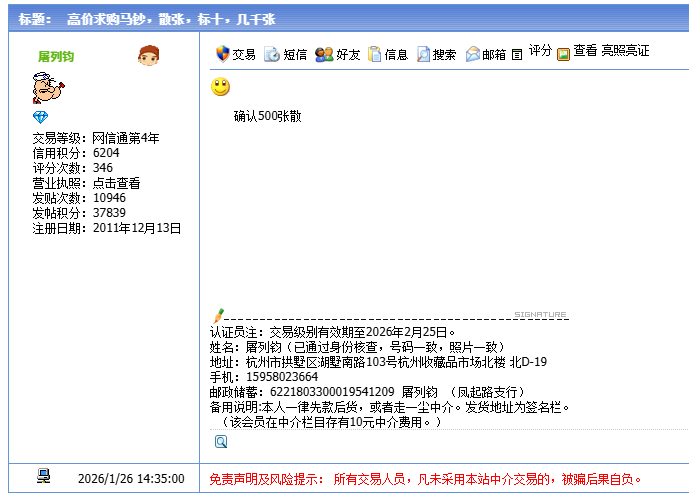Click the 搜索 search posts icon
The width and height of the screenshot is (689, 499).
coord(423,54)
